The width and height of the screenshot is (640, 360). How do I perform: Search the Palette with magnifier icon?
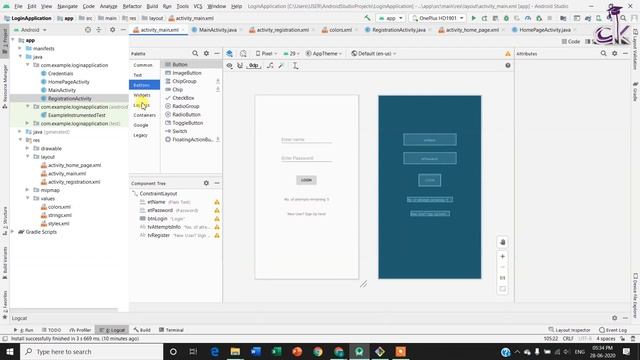(195, 53)
